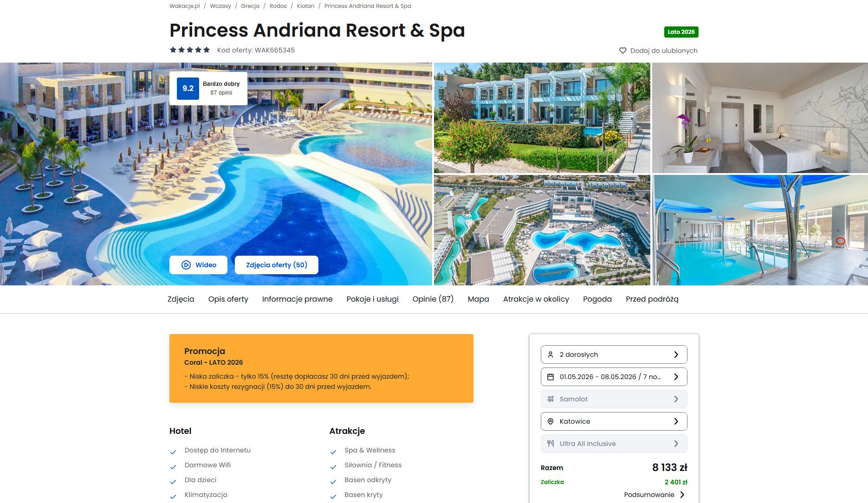Click the blue 9.2 rating score badge

click(188, 89)
